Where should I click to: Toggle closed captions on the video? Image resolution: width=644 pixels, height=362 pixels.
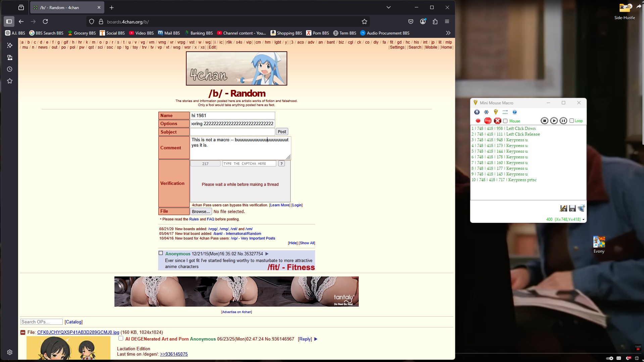pyautogui.click(x=619, y=358)
